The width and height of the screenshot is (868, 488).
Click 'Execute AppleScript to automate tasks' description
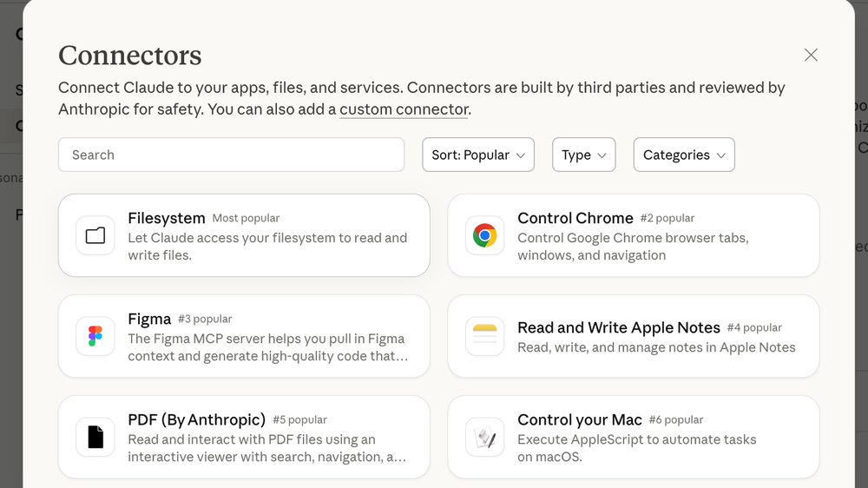coord(636,448)
